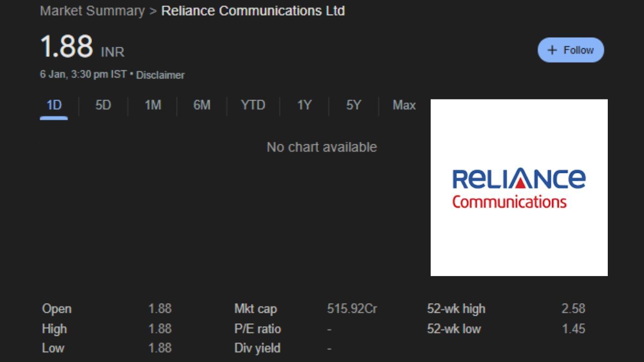Select the 1D chart range tab
644x362 pixels.
pos(54,105)
